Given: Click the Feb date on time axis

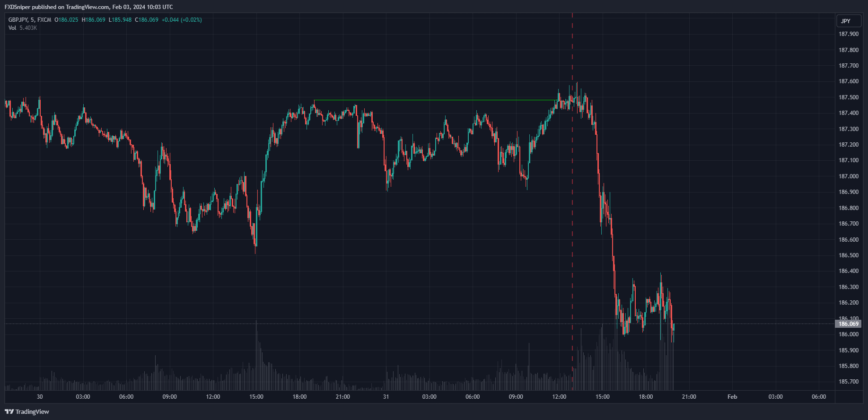Looking at the screenshot, I should (732, 397).
